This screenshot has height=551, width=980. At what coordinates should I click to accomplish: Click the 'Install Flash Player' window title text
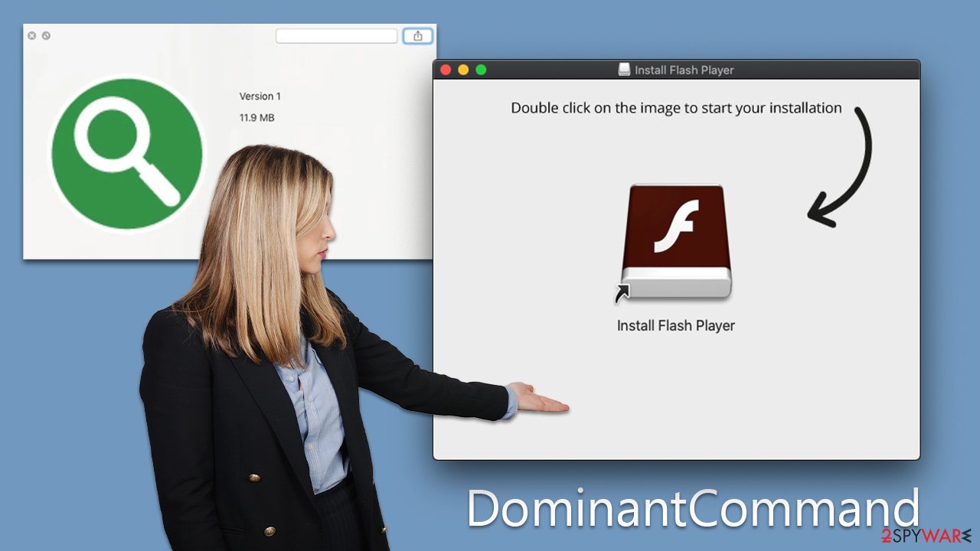pos(684,70)
